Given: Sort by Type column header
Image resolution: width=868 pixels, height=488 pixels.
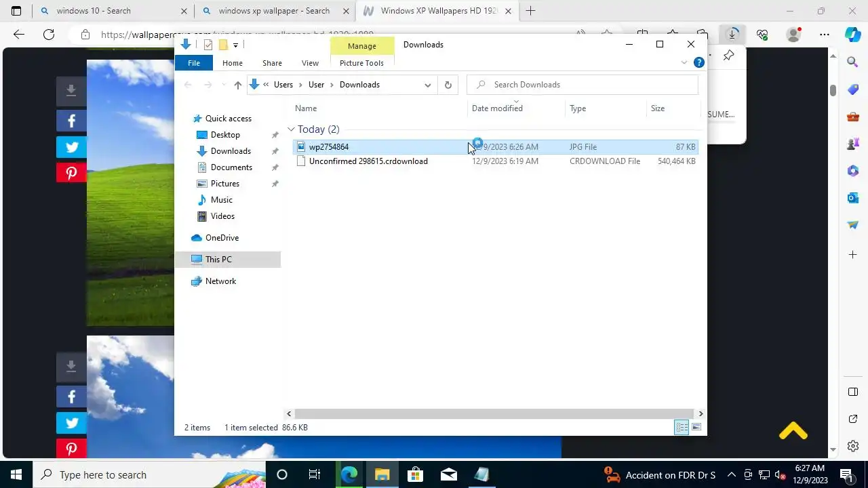Looking at the screenshot, I should [606, 108].
